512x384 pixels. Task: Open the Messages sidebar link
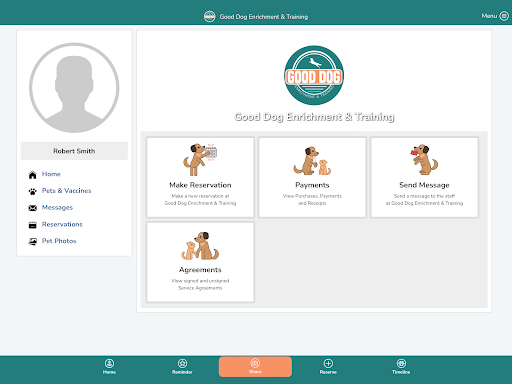point(57,207)
